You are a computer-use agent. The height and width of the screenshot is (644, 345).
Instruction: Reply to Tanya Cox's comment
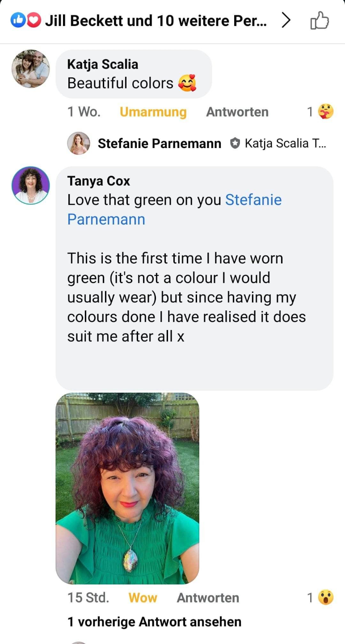[208, 598]
